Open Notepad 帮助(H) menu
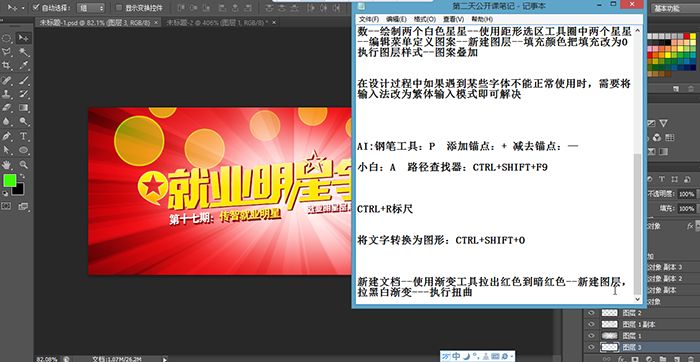Image resolution: width=700 pixels, height=362 pixels. [482, 19]
